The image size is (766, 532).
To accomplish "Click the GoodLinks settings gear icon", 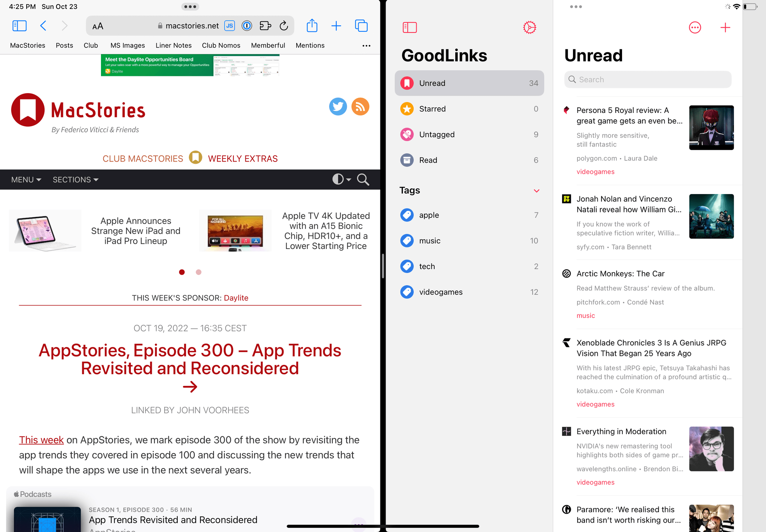I will coord(529,27).
